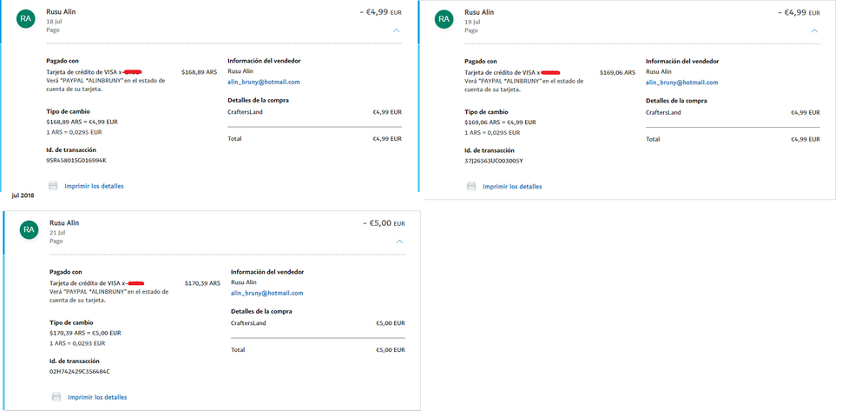Collapse the 21 Jul €5,00 payment chevron

(399, 241)
